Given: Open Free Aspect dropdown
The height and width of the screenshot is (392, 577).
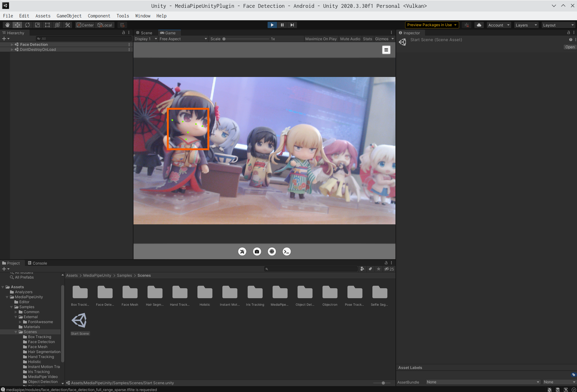Looking at the screenshot, I should pos(183,39).
